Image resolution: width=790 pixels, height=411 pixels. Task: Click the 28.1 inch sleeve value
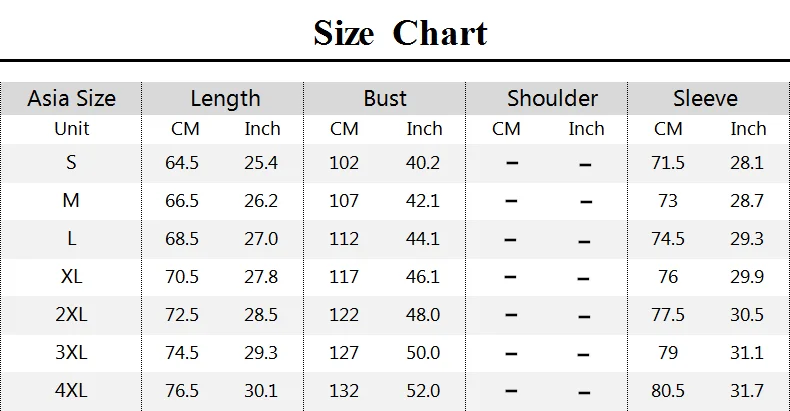click(x=747, y=163)
